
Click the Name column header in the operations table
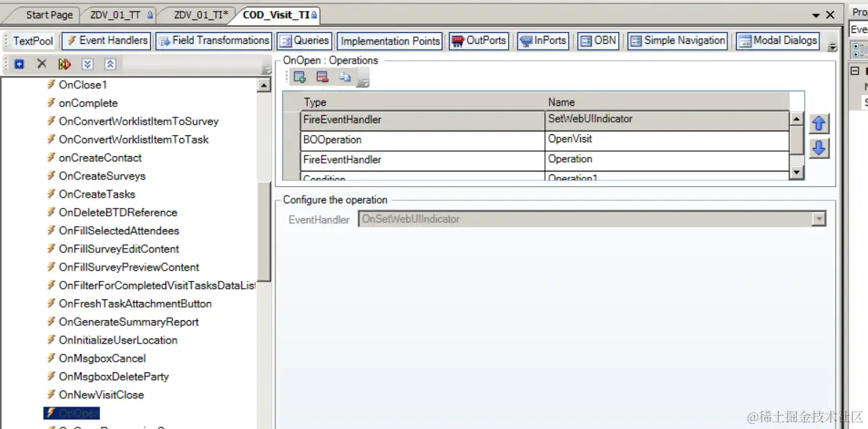pos(667,102)
